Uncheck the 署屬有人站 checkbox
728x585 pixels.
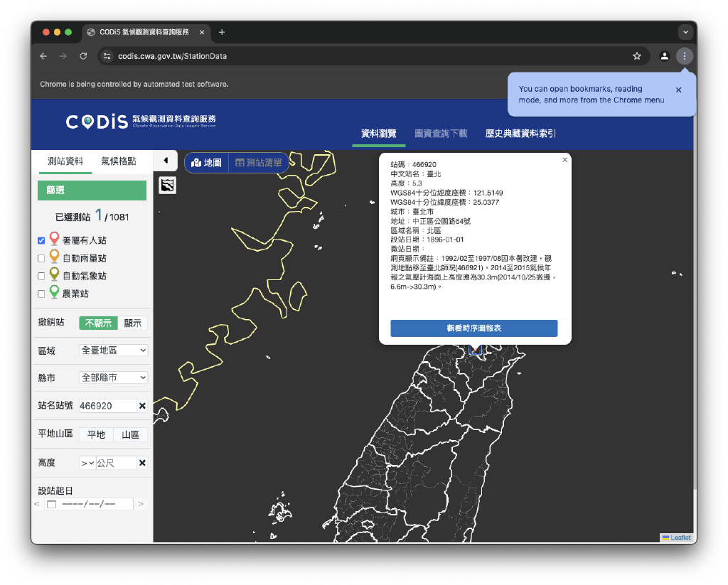click(41, 240)
